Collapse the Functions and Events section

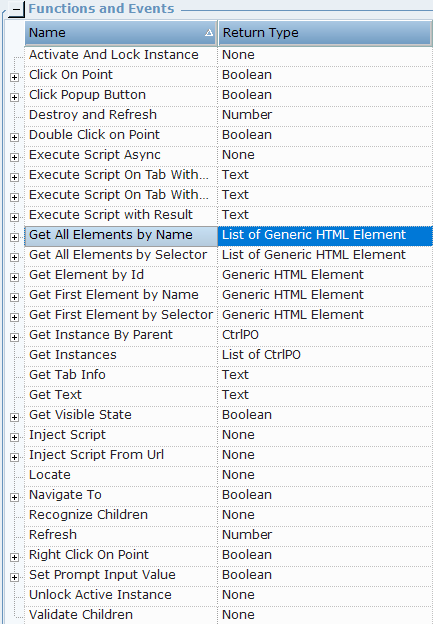coord(16,9)
